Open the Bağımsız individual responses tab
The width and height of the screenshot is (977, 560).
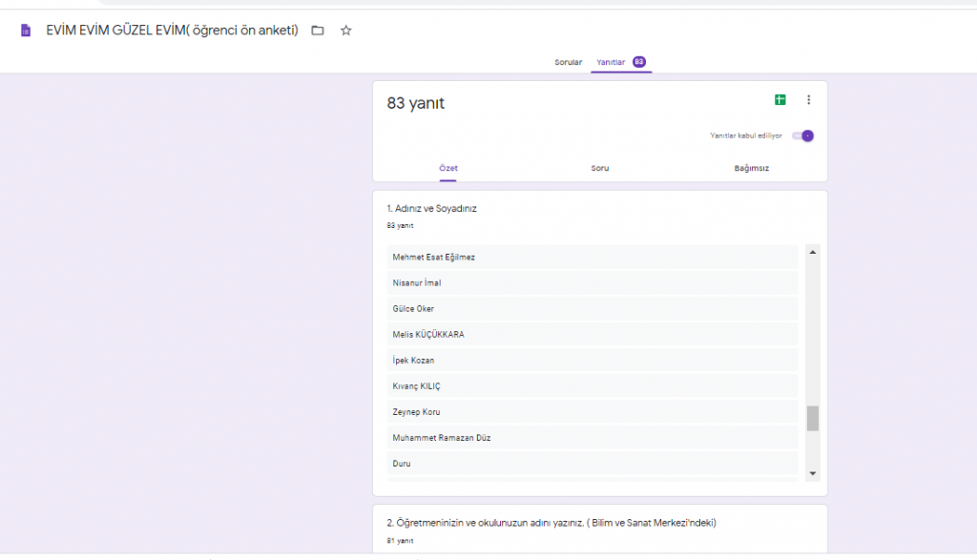[752, 168]
